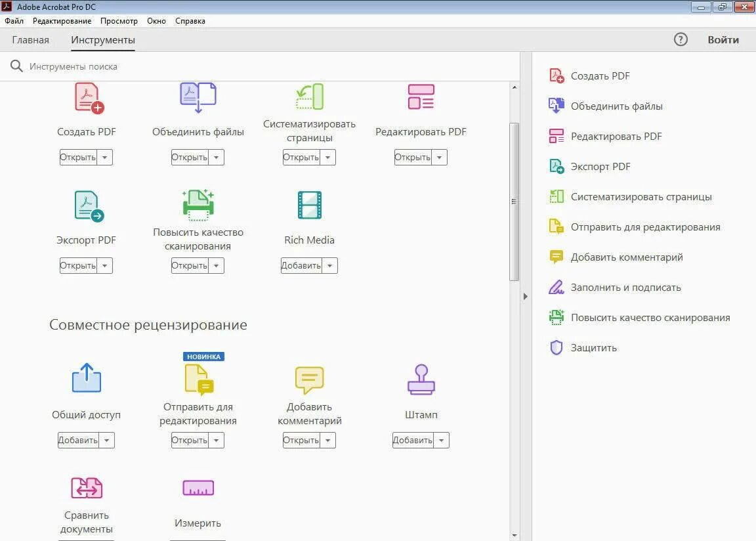This screenshot has height=541, width=756.
Task: Click the search magnifier icon
Action: point(16,66)
